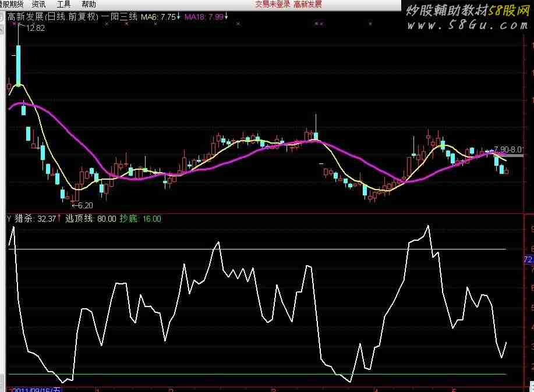Image resolution: width=534 pixels, height=392 pixels.
Task: Select the MA6 7.75 indicator label
Action: pyautogui.click(x=158, y=17)
